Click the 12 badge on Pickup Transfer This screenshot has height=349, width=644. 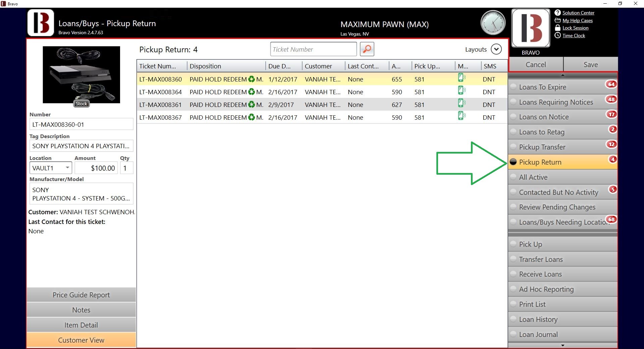(612, 144)
